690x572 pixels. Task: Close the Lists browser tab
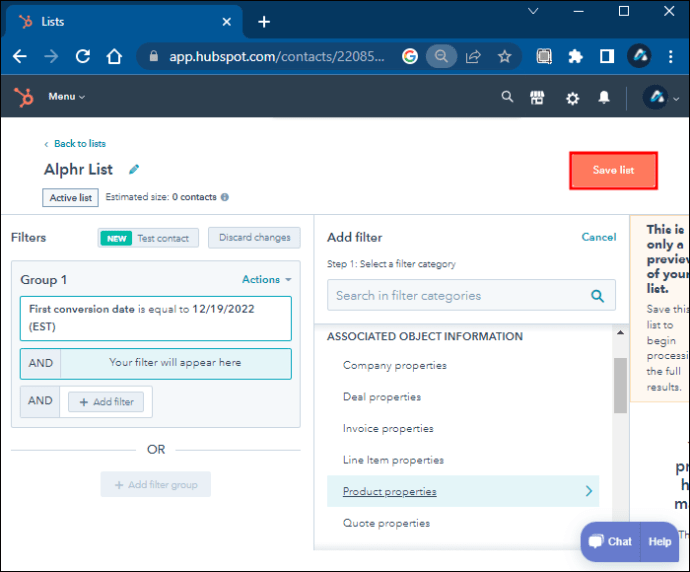coord(227,22)
